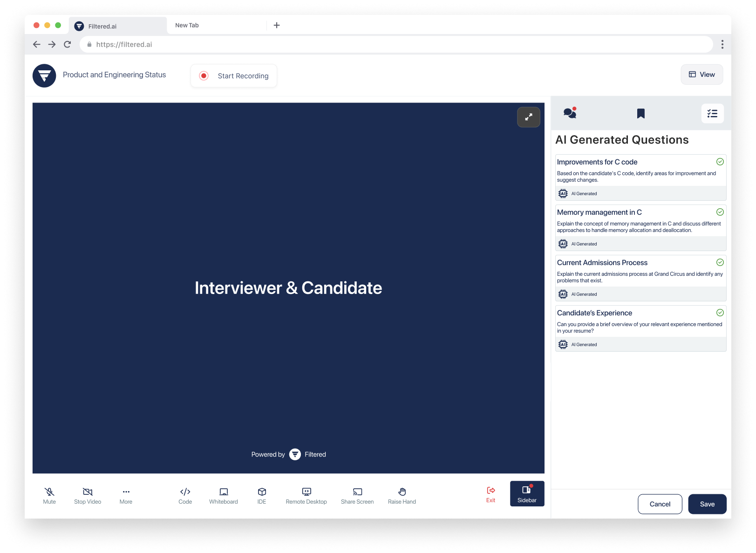Open the IDE tool
The width and height of the screenshot is (756, 553).
[x=262, y=495]
